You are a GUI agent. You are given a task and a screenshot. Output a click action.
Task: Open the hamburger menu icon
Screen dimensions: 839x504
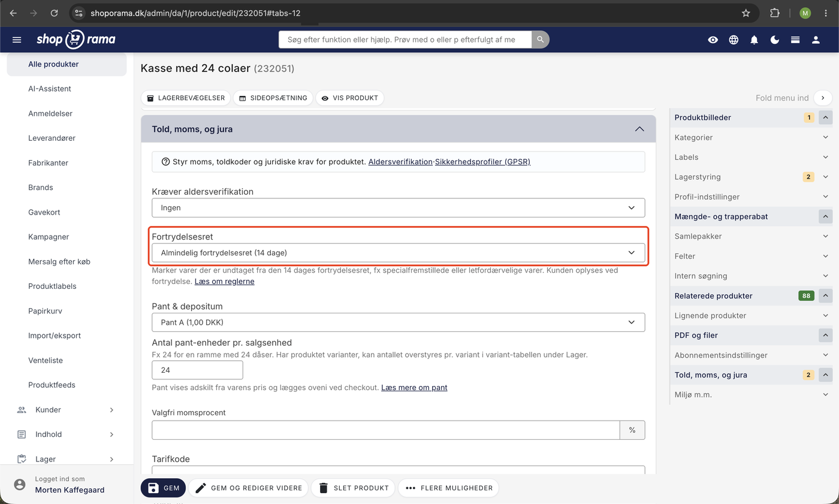coord(17,40)
